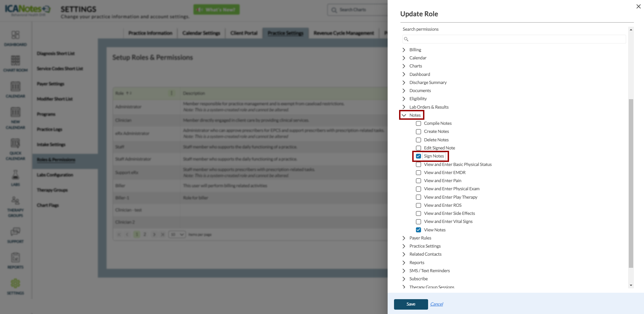This screenshot has width=644, height=314.
Task: Check View and Enter Pain
Action: [x=418, y=181]
